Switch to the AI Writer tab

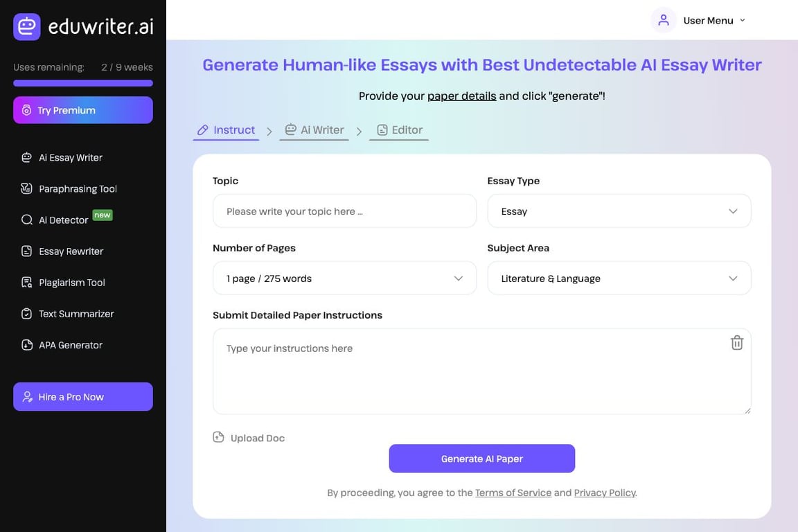click(x=314, y=130)
